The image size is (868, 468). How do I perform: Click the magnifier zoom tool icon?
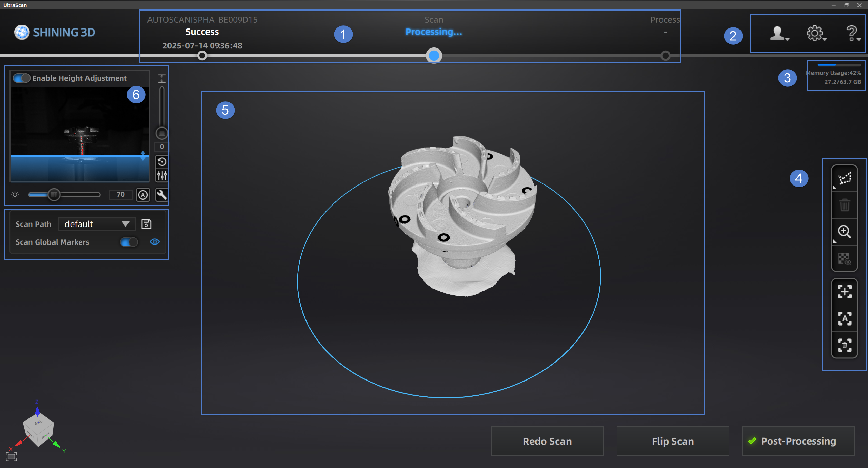tap(844, 232)
